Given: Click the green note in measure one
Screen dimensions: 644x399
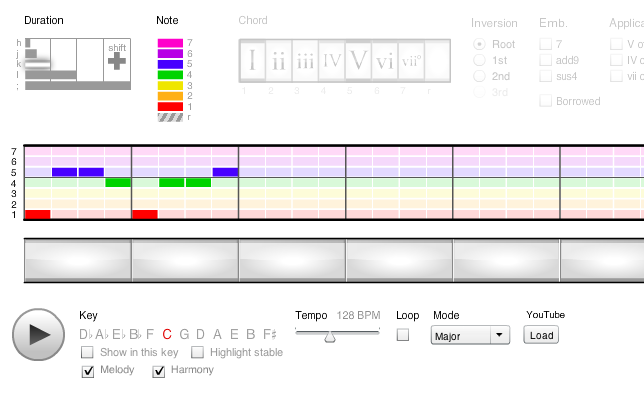Looking at the screenshot, I should (118, 182).
